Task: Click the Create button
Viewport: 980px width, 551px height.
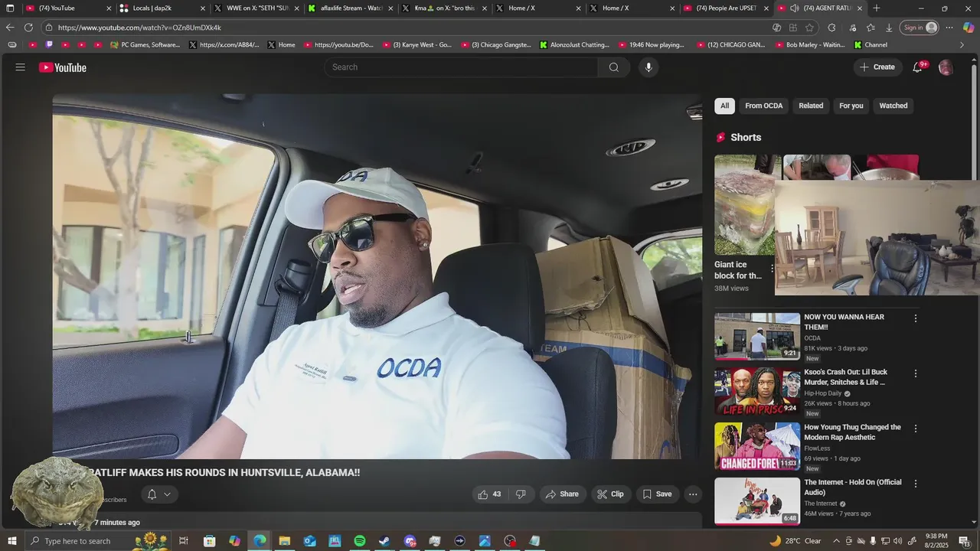Action: [877, 67]
